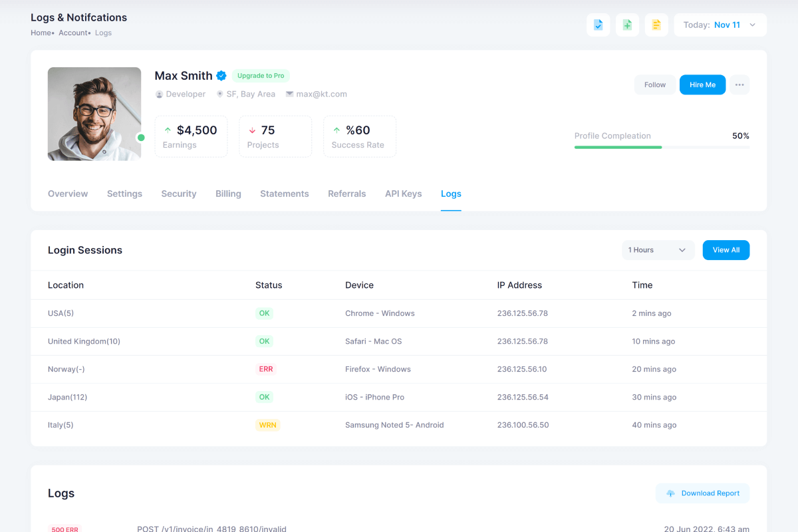The width and height of the screenshot is (798, 532).
Task: Switch to the Overview tab
Action: coord(68,194)
